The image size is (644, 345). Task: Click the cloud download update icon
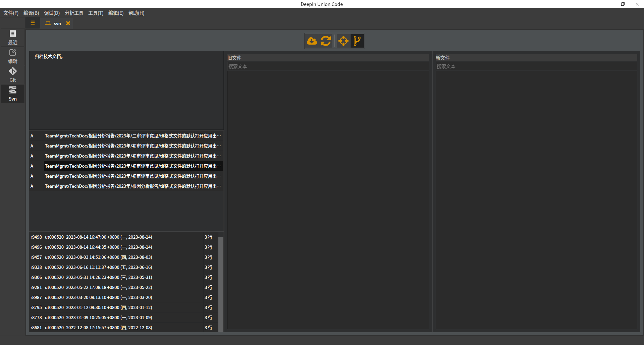pyautogui.click(x=312, y=41)
